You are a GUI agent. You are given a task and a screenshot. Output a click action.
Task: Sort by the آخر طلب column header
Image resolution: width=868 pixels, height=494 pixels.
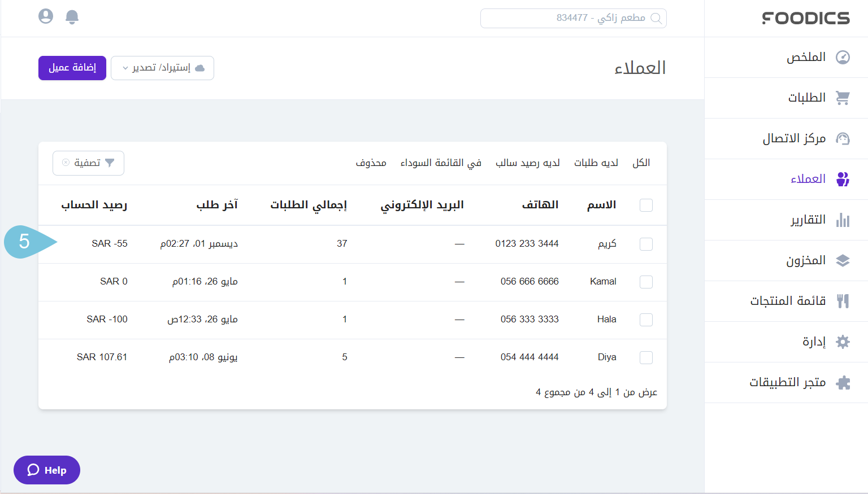pos(217,204)
